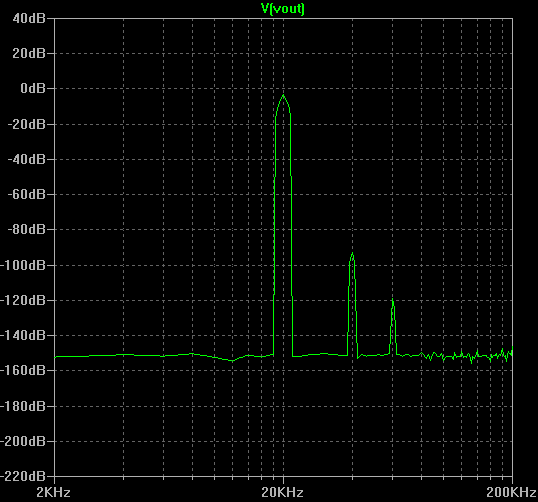Click the third harmonic peak near -120dB

(x=393, y=300)
